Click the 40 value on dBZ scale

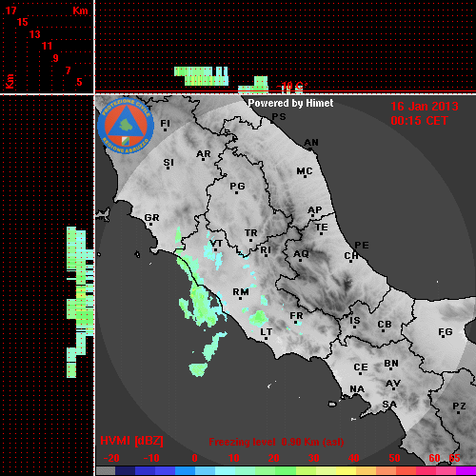coord(354,458)
